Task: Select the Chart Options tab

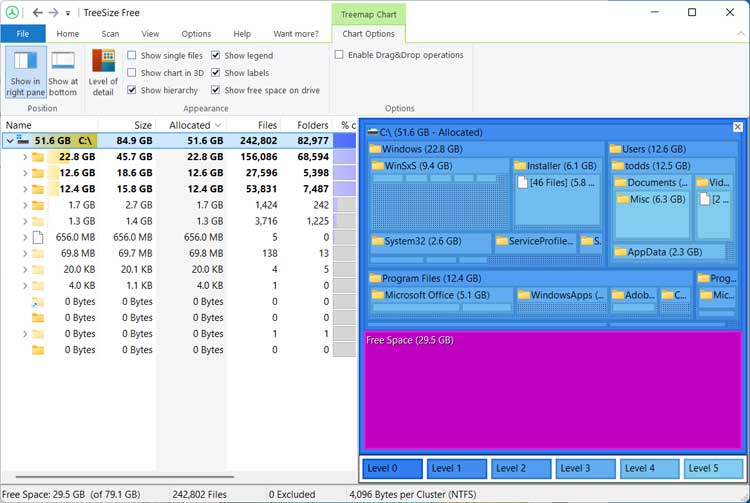Action: click(x=368, y=34)
